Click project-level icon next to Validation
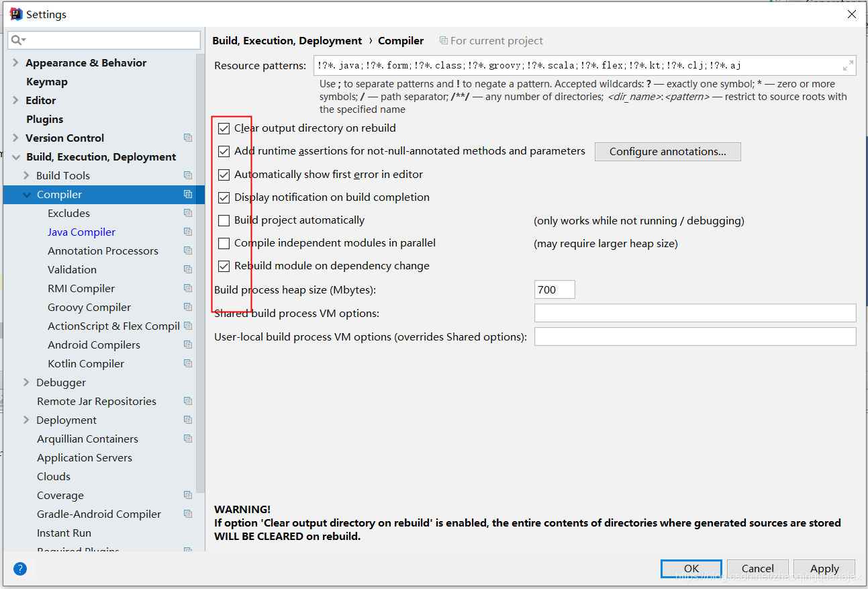868x589 pixels. [x=188, y=269]
